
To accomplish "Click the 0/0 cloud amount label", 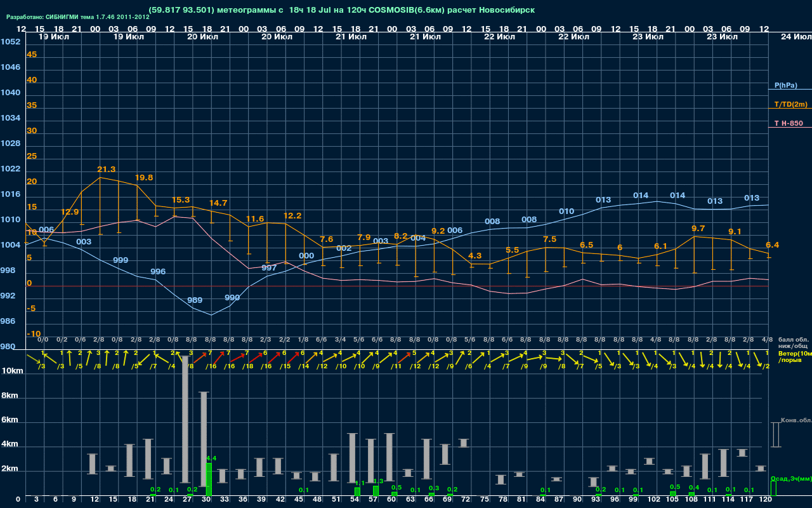I will pyautogui.click(x=44, y=340).
